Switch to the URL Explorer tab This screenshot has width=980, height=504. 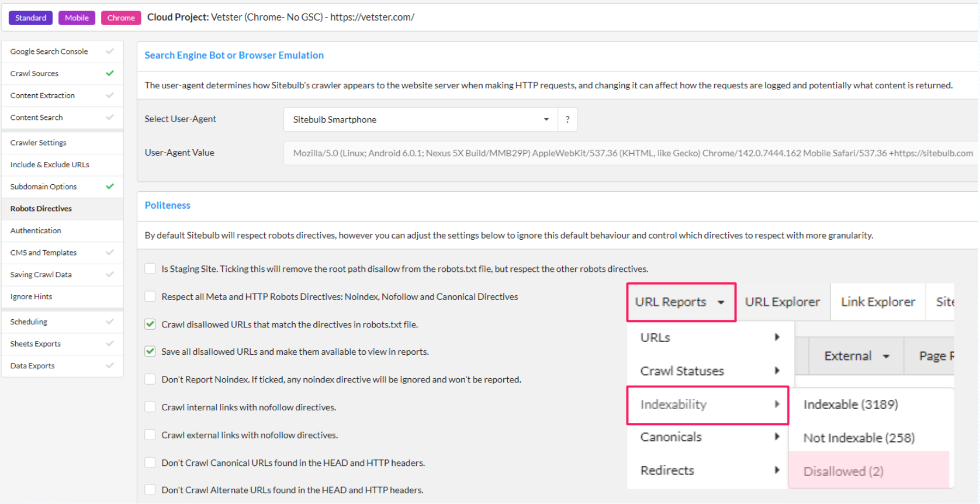coord(782,302)
